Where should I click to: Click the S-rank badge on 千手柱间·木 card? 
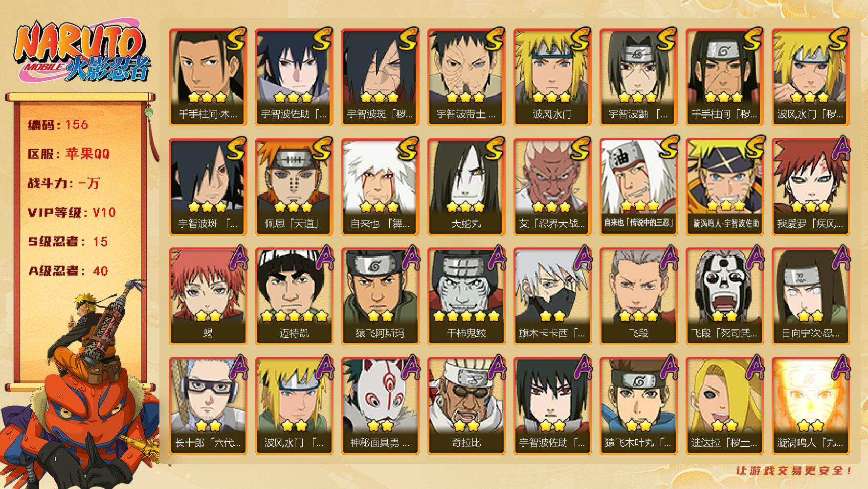click(235, 39)
